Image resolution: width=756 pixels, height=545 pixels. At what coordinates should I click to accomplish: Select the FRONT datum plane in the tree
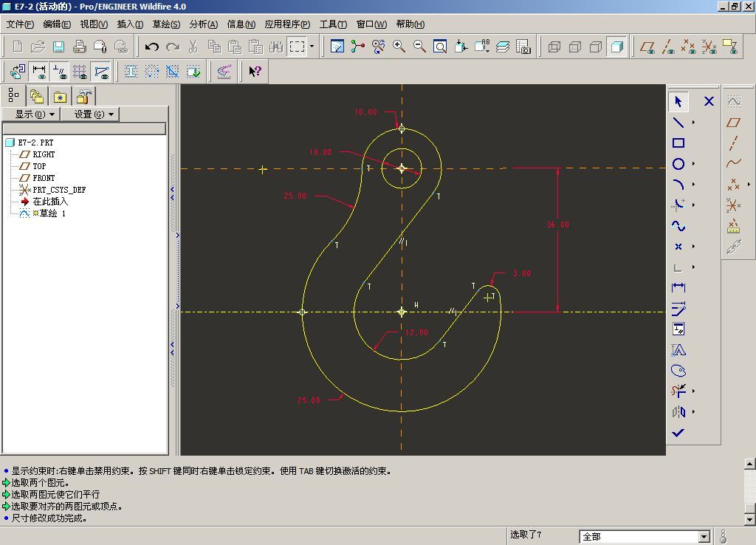[x=44, y=178]
